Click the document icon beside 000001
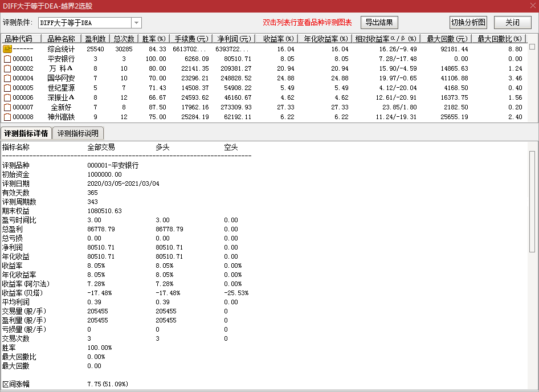 7,59
